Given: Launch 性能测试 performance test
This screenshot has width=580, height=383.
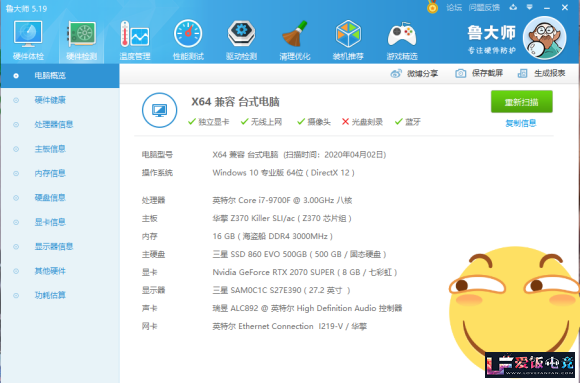Looking at the screenshot, I should [188, 40].
